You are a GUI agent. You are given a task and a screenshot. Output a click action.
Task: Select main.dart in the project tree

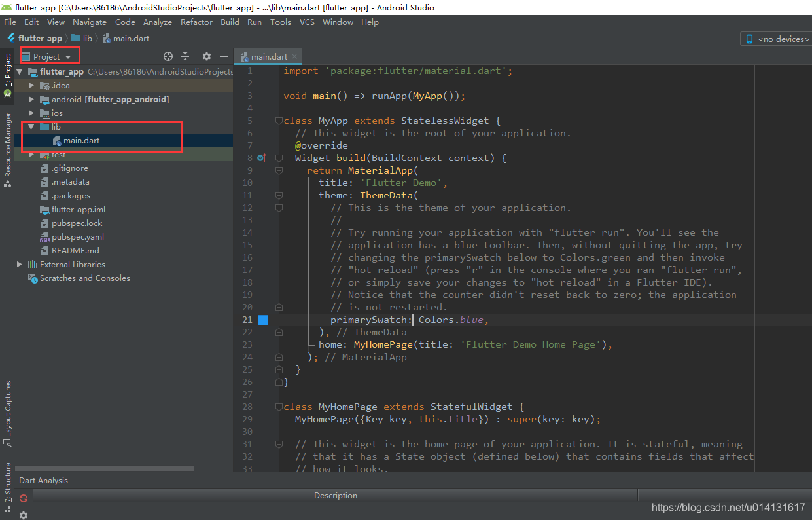point(81,141)
